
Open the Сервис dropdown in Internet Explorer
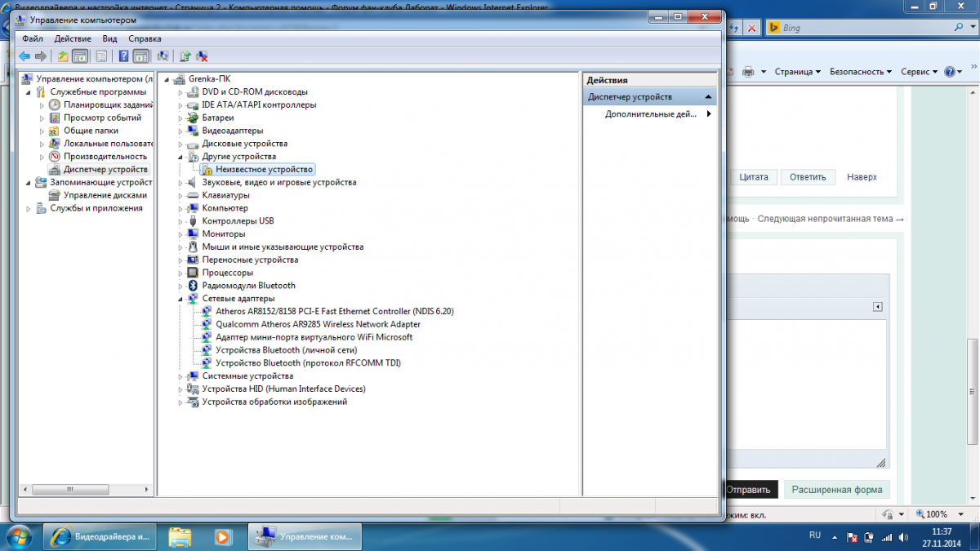point(920,72)
